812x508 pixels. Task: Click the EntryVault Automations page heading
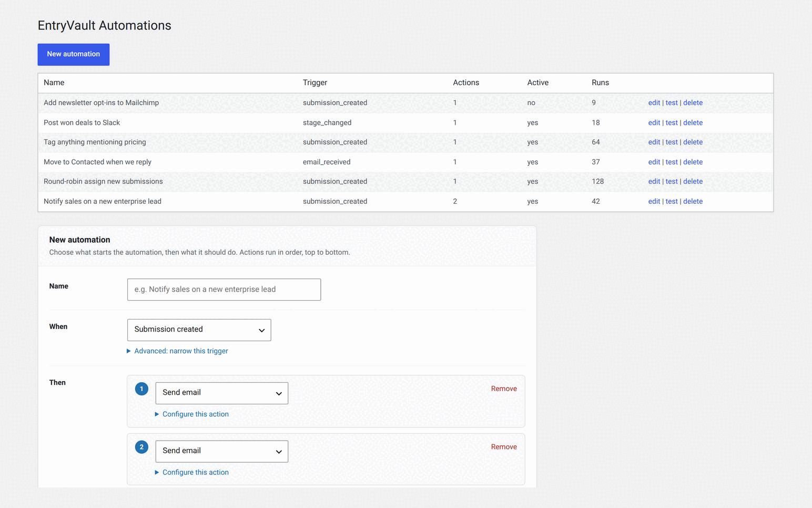point(105,25)
